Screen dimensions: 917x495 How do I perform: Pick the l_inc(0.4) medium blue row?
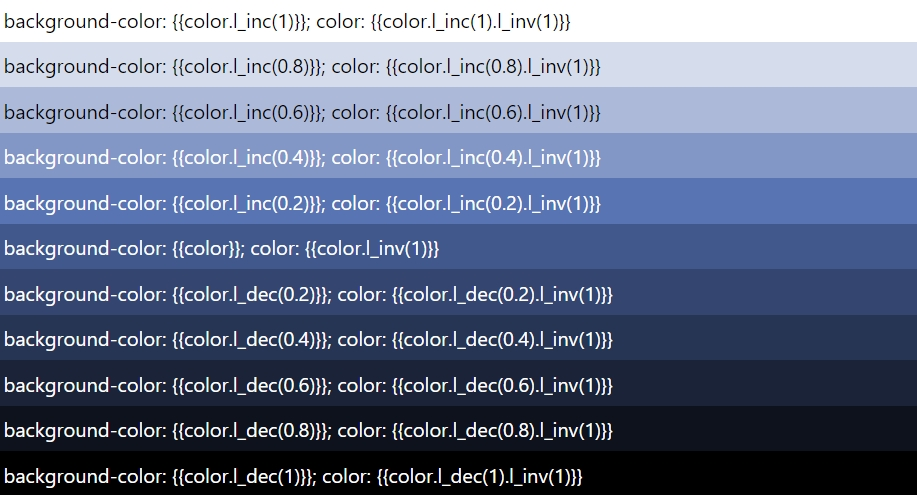click(x=458, y=156)
